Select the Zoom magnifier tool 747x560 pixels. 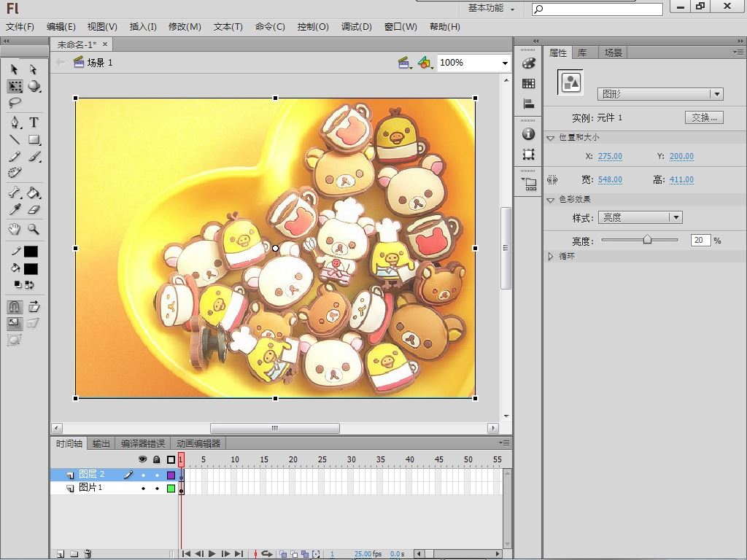[x=34, y=229]
